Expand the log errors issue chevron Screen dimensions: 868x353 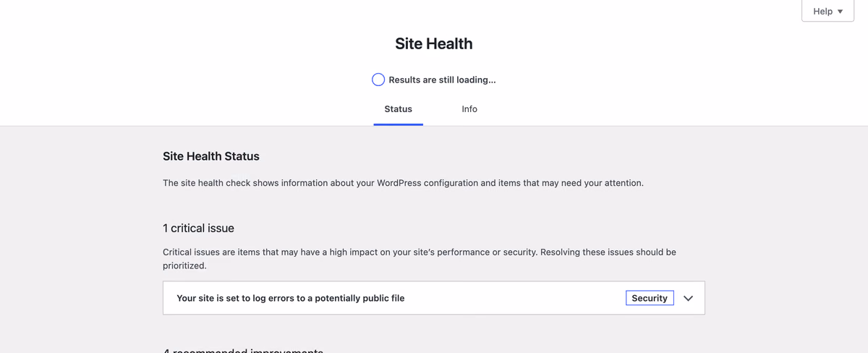click(688, 298)
